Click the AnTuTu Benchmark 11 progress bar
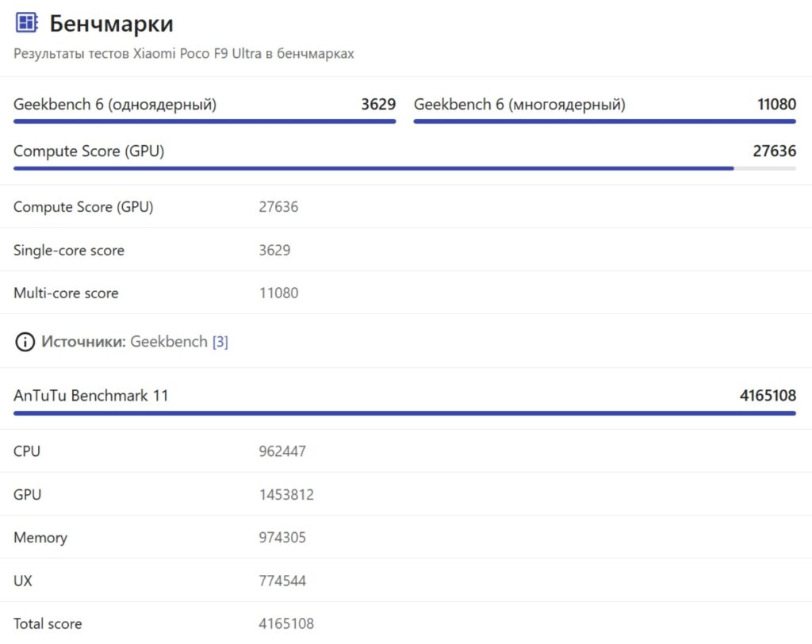The width and height of the screenshot is (812, 644). pos(404,413)
